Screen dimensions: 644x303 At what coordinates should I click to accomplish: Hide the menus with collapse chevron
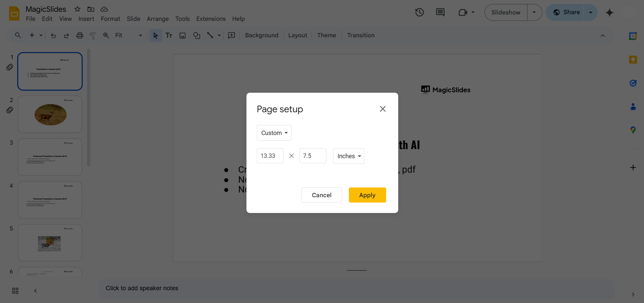[603, 36]
